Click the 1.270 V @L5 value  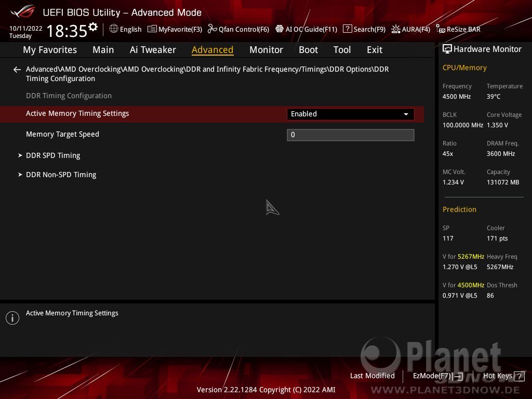pos(460,267)
